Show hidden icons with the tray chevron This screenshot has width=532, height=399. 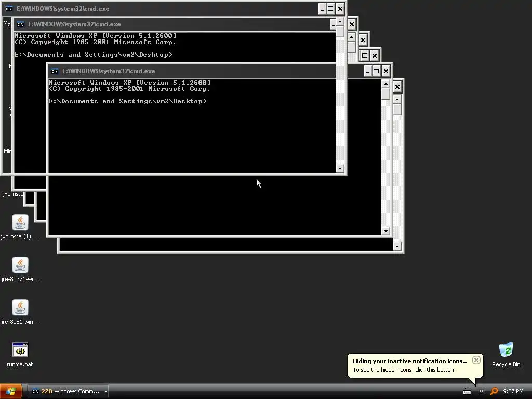click(482, 391)
